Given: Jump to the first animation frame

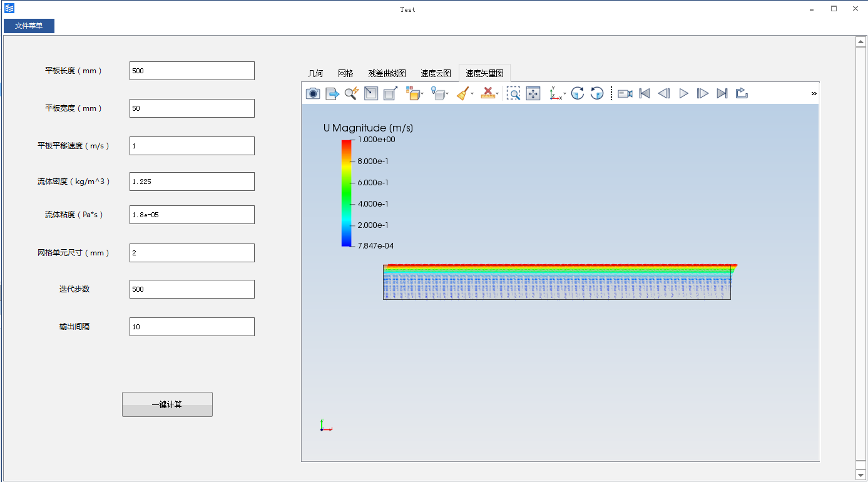Looking at the screenshot, I should tap(645, 93).
